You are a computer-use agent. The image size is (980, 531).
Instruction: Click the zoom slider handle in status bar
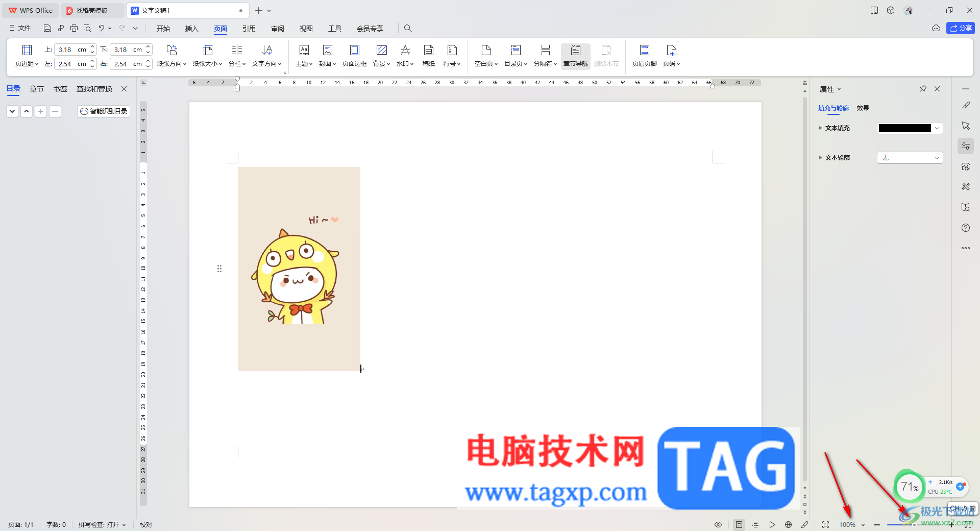pos(914,525)
